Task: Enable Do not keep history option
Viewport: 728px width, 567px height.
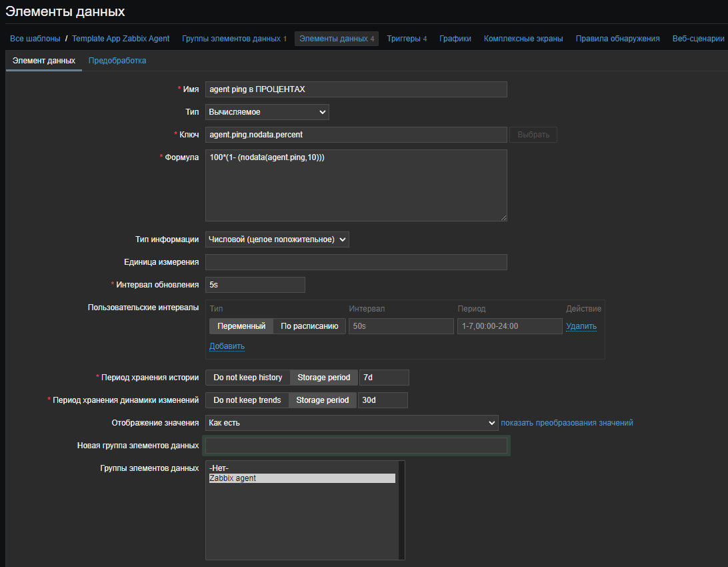Action: coord(247,377)
